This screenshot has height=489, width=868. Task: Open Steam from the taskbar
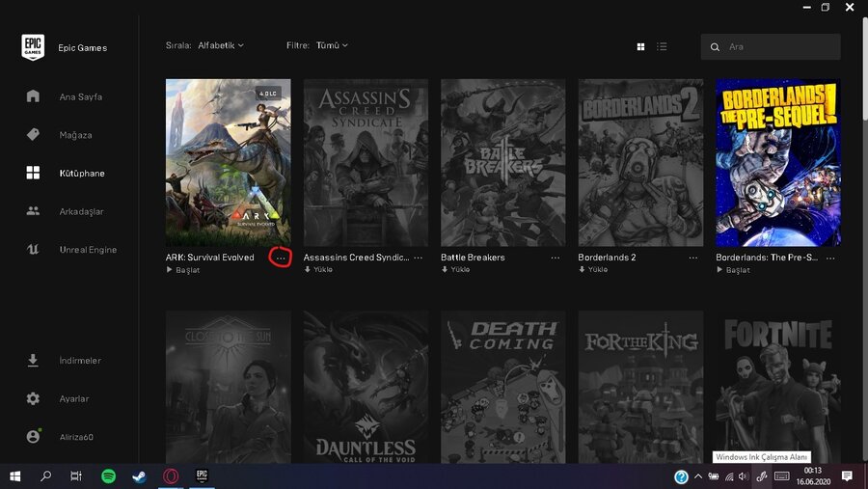coord(139,476)
